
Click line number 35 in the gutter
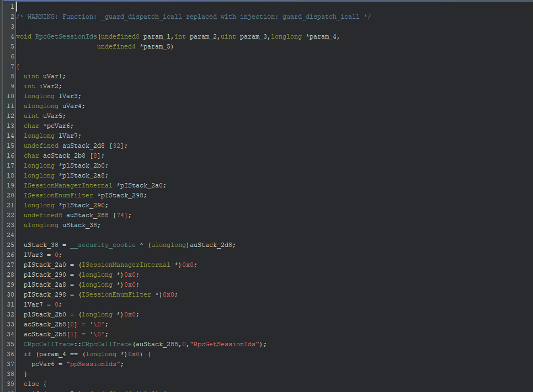click(x=10, y=344)
